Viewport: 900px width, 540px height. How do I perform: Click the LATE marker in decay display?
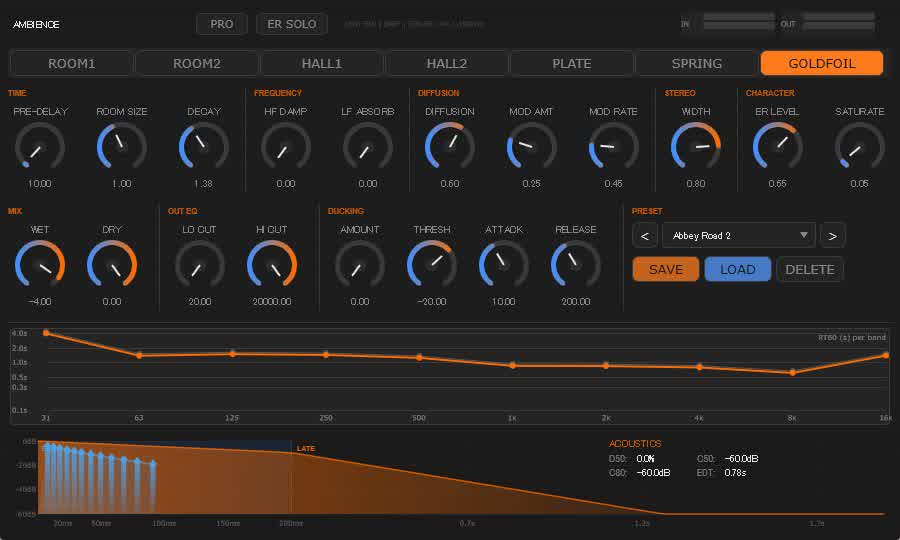306,448
